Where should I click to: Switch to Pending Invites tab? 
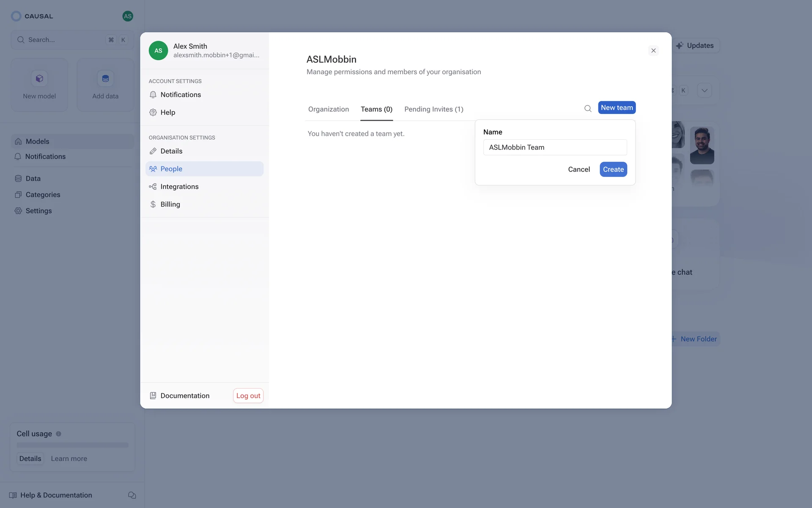433,109
